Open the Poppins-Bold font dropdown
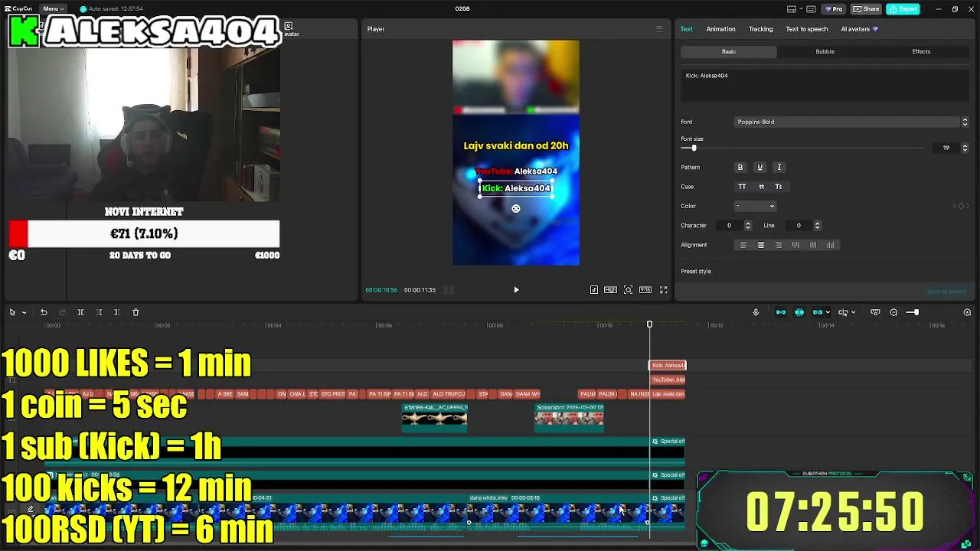This screenshot has height=551, width=980. tap(851, 122)
